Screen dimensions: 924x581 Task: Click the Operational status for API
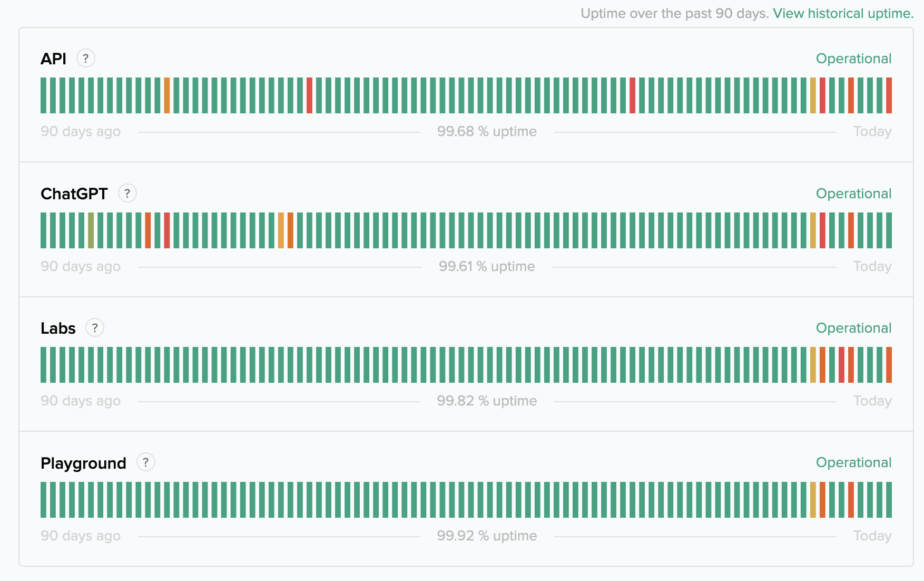[853, 59]
